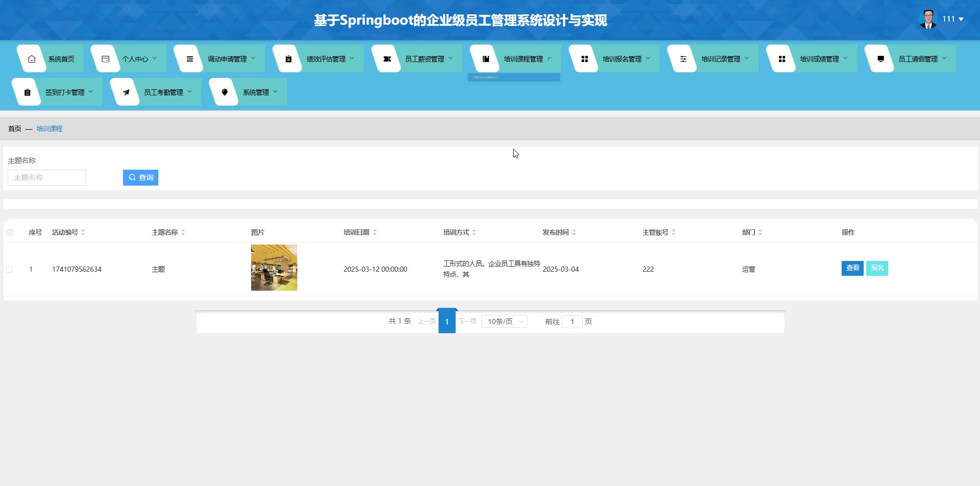Sort by 培训日期 column arrows
The width and height of the screenshot is (980, 486).
click(x=375, y=233)
